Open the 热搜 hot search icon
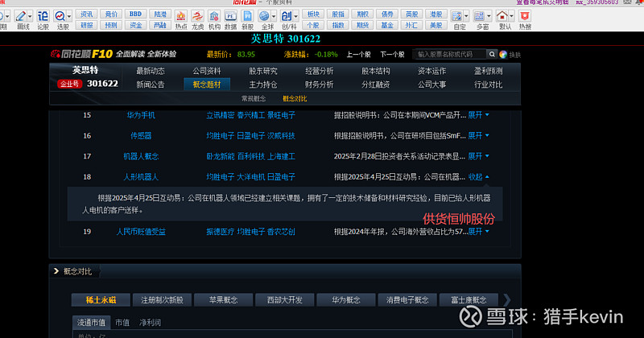Viewport: 644px width, 338px height. 525,16
